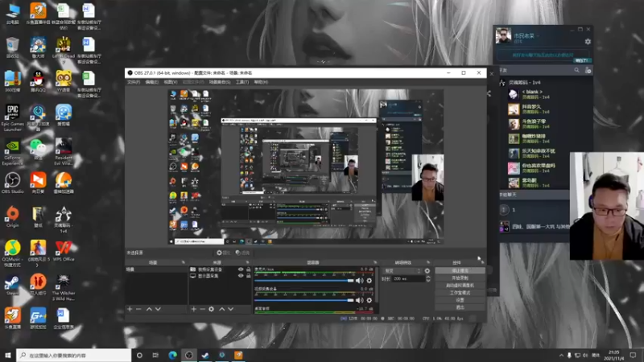The image size is (644, 362).
Task: Open 编辑(E) menu in OBS
Action: tap(151, 82)
